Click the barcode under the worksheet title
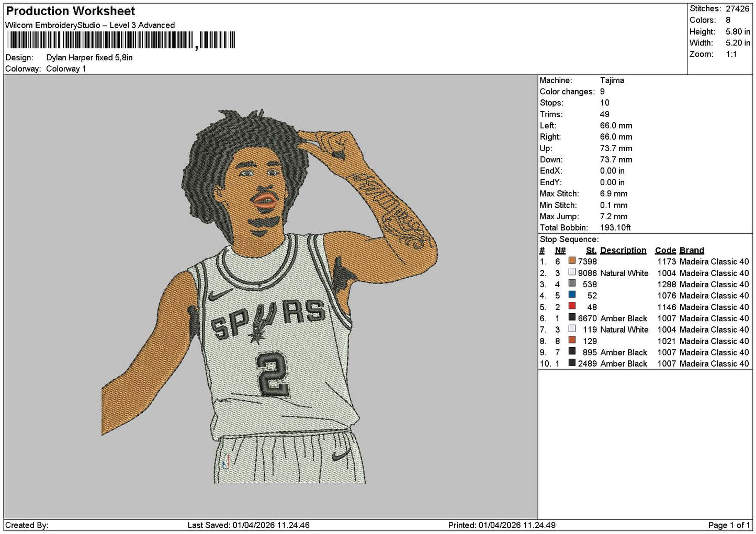 [121, 41]
